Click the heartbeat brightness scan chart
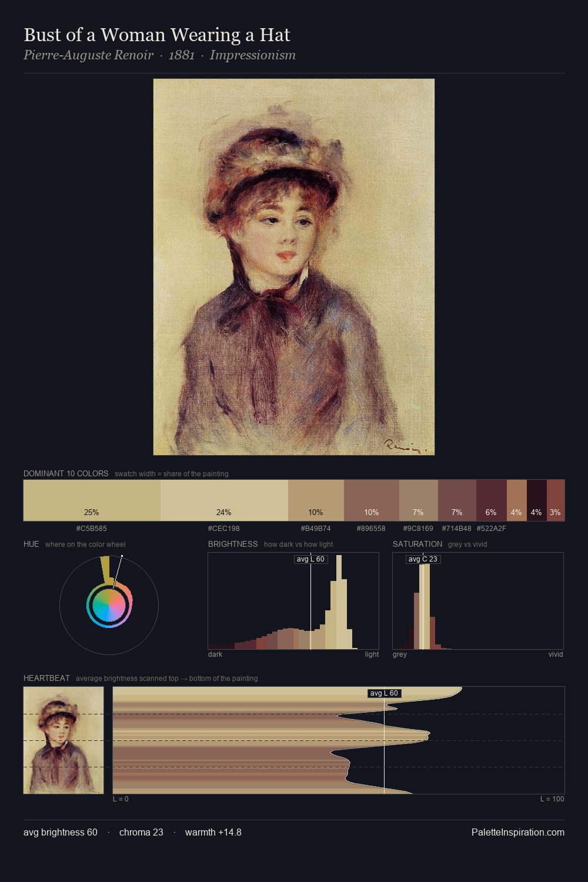This screenshot has width=588, height=882. click(339, 740)
